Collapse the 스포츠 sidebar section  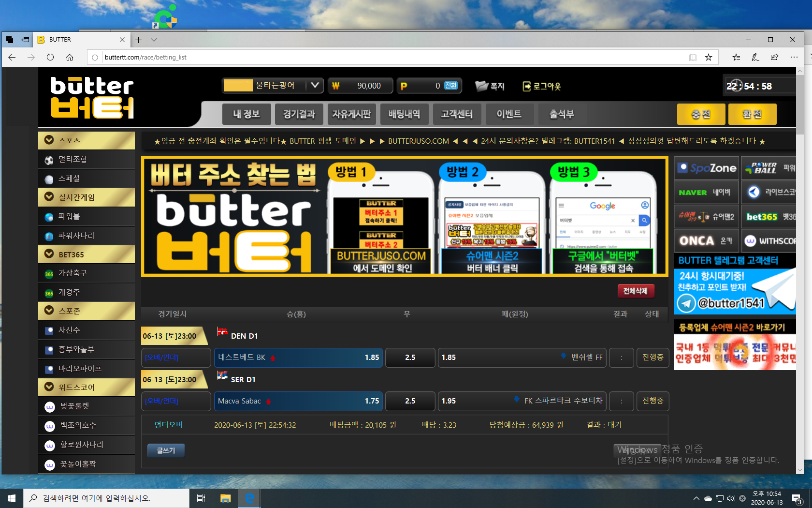pyautogui.click(x=49, y=140)
